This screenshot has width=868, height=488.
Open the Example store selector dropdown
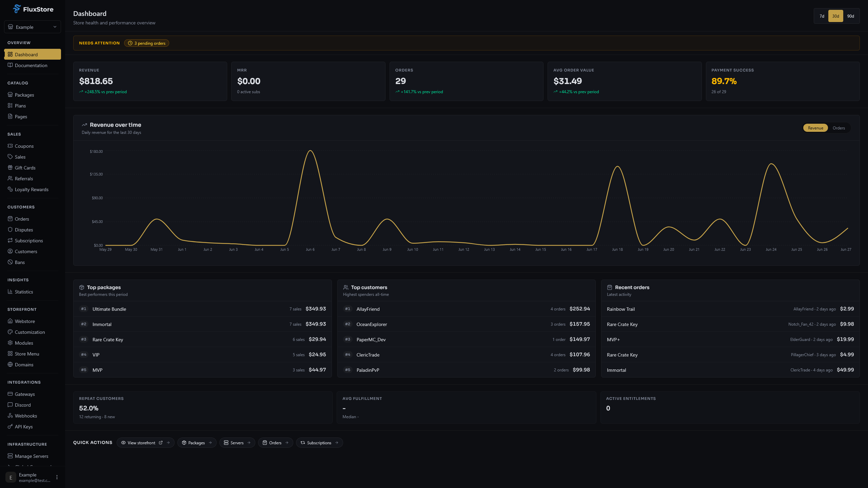point(33,27)
